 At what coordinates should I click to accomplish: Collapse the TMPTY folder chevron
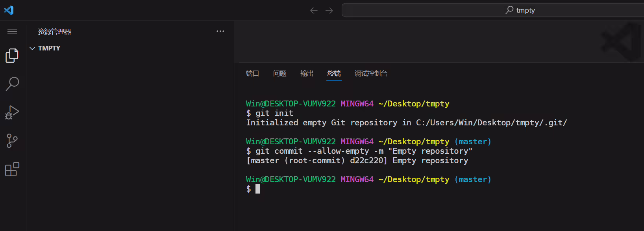32,48
